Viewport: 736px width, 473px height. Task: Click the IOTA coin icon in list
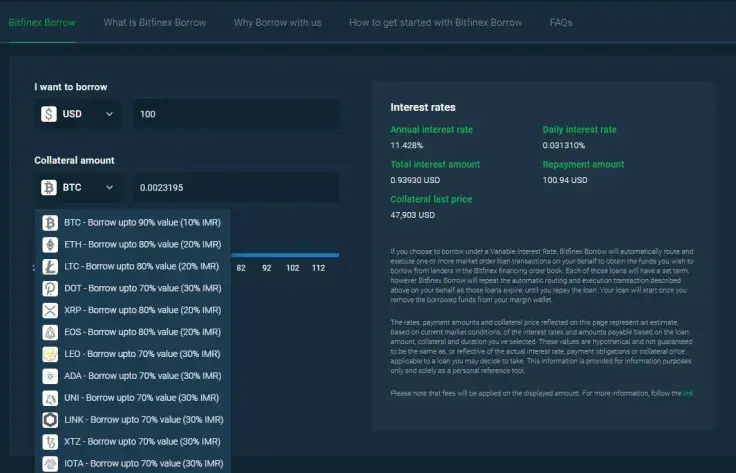click(x=50, y=463)
